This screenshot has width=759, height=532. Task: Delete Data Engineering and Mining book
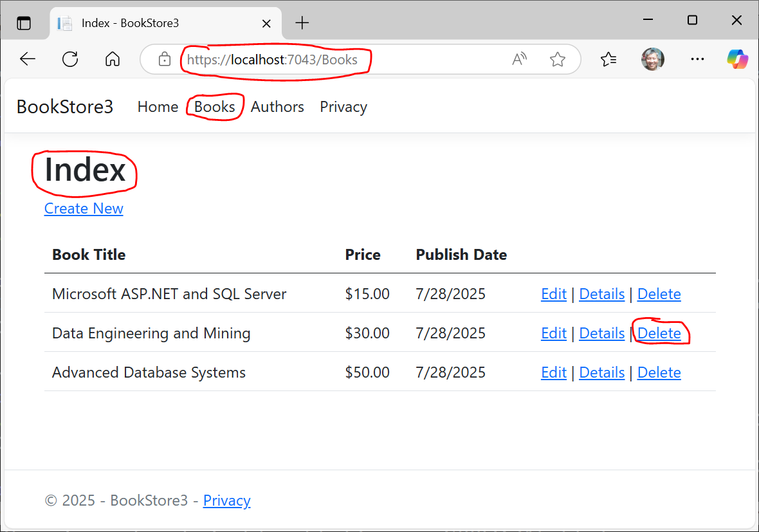(x=659, y=333)
